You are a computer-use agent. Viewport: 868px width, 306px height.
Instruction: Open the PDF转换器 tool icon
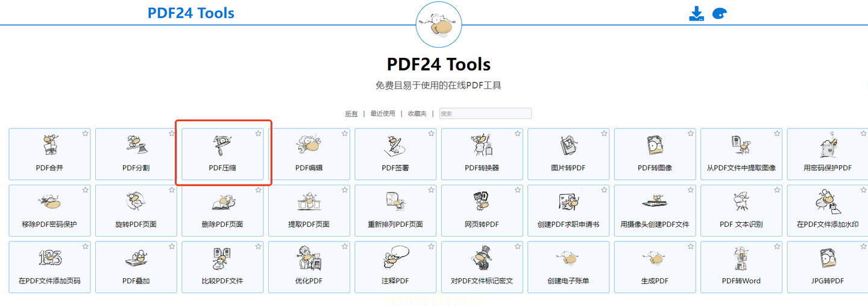[482, 145]
